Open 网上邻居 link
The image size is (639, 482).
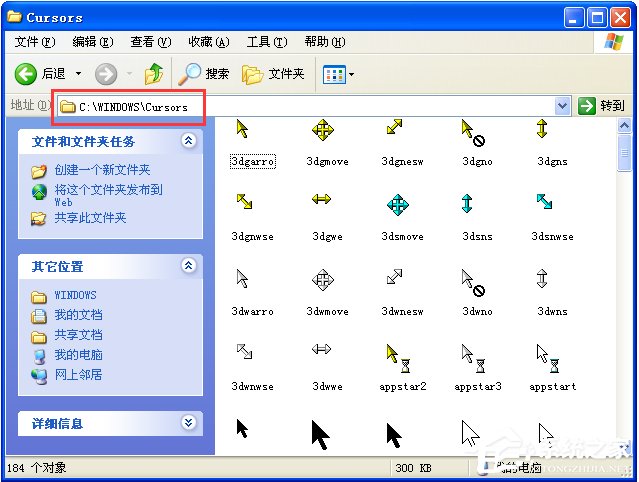tap(79, 374)
